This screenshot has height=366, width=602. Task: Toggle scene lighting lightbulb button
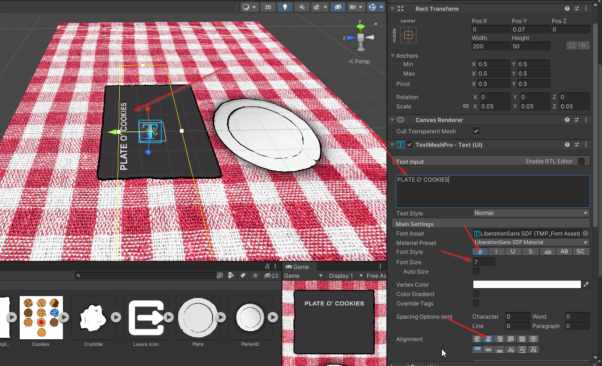(284, 7)
